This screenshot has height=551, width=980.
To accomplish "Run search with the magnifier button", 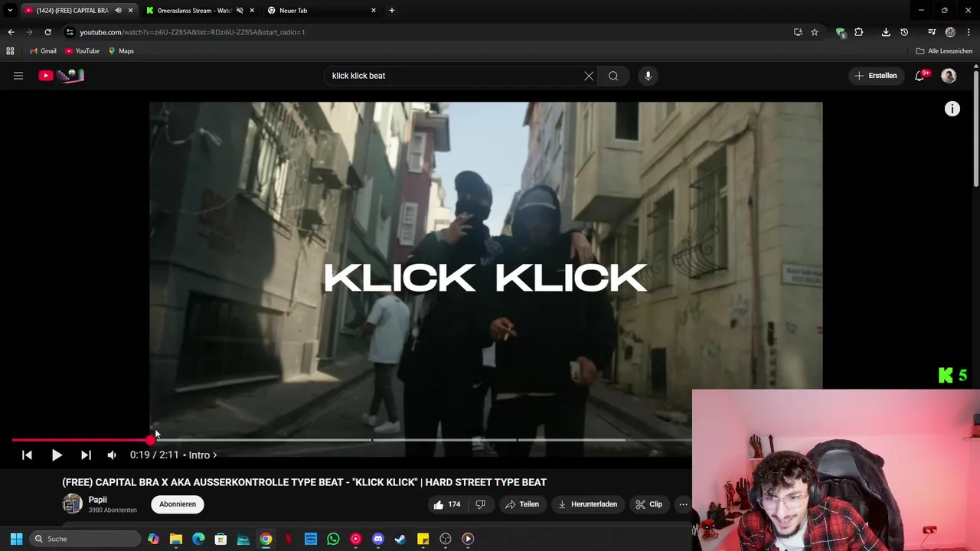I will click(x=613, y=76).
